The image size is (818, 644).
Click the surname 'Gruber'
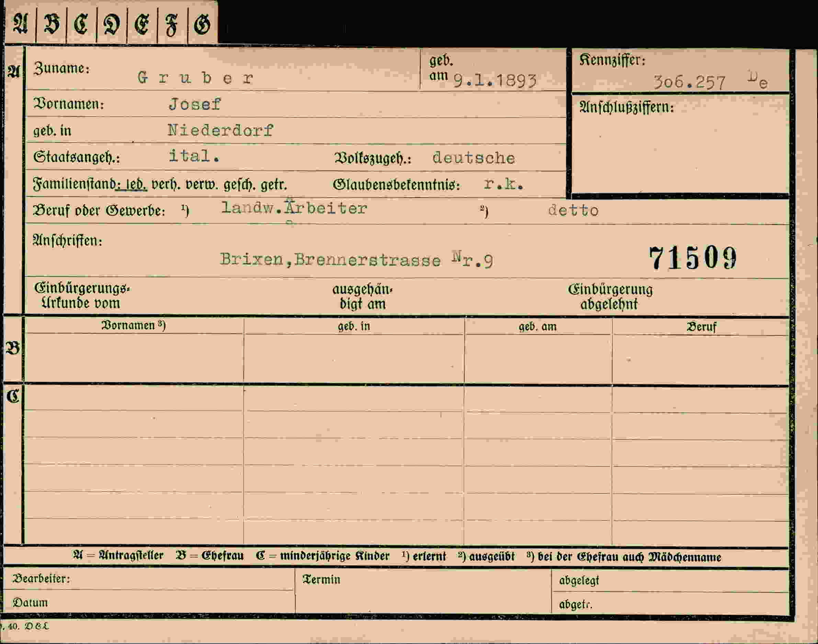[195, 78]
